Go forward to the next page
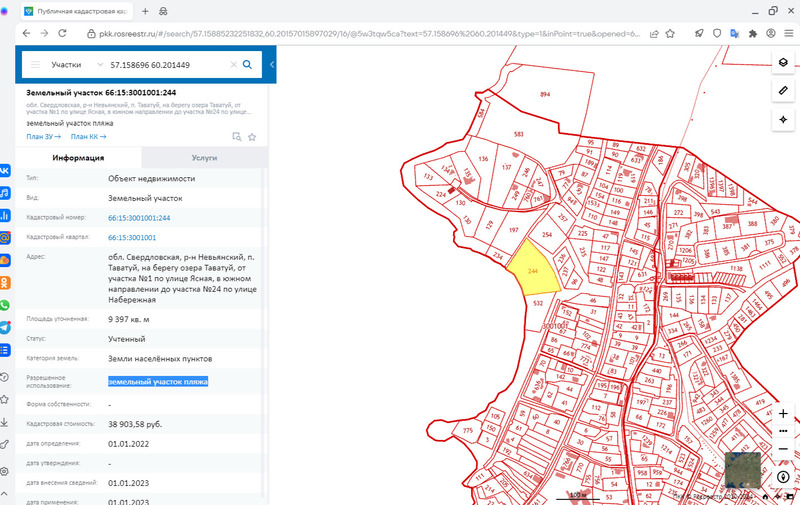The image size is (800, 505). pos(44,33)
